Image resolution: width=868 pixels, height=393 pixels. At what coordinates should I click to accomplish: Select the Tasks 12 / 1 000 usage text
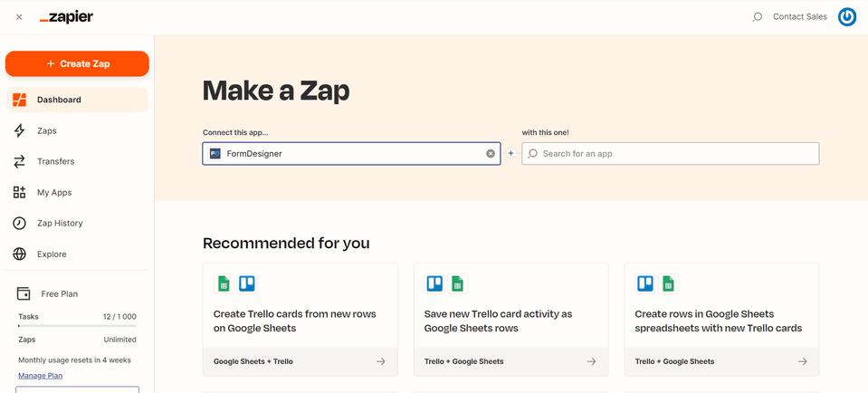[77, 317]
